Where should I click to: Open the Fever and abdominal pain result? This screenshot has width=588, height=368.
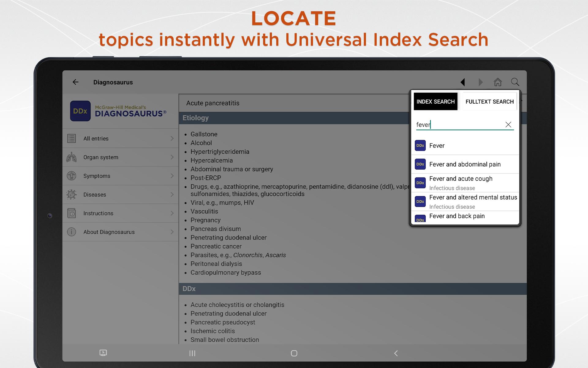pos(465,164)
